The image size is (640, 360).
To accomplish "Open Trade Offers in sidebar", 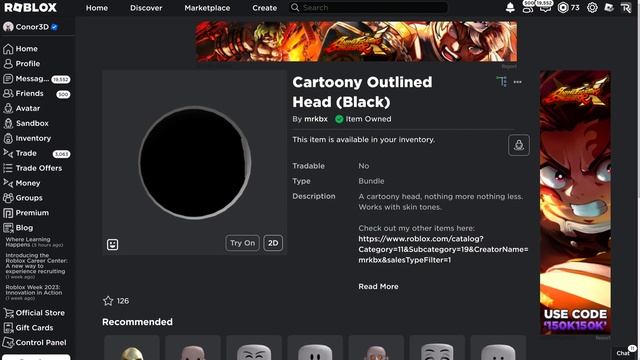I will [x=33, y=168].
